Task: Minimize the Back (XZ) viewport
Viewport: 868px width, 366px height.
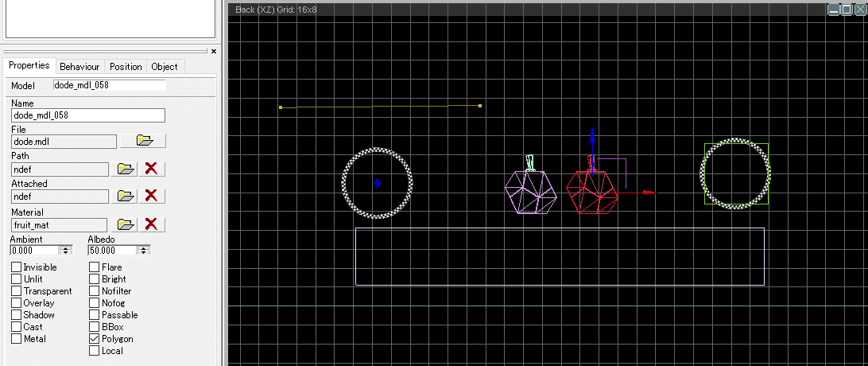Action: tap(835, 10)
